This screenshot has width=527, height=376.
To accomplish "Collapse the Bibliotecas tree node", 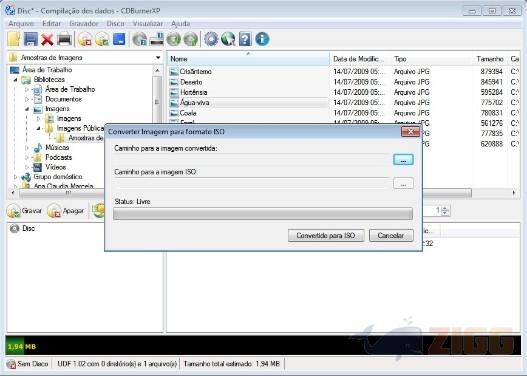I will [x=15, y=80].
